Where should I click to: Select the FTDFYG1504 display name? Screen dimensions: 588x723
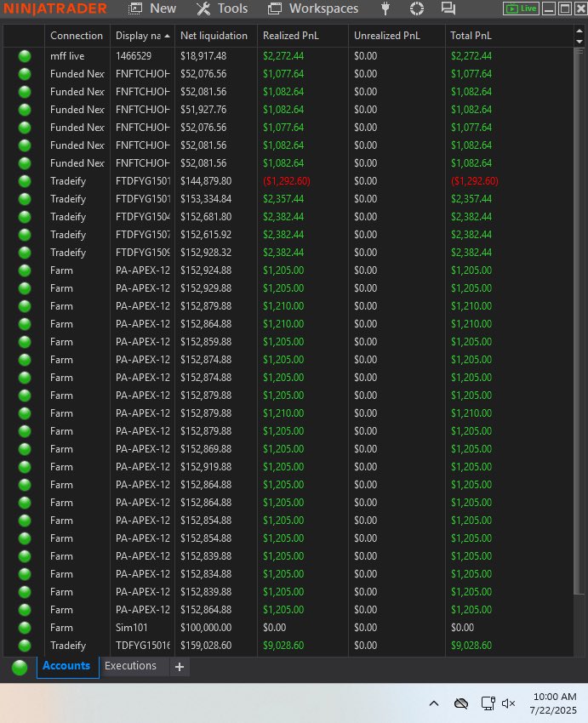(x=142, y=217)
